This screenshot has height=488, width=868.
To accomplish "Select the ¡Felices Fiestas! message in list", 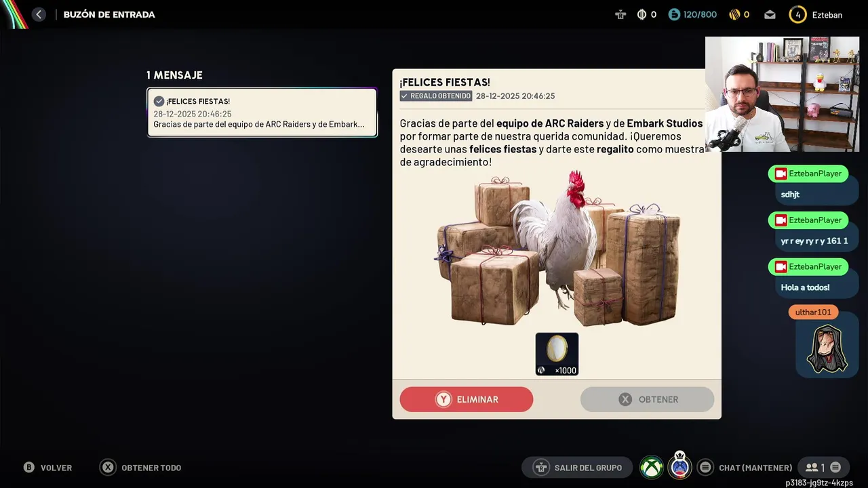I will [262, 113].
